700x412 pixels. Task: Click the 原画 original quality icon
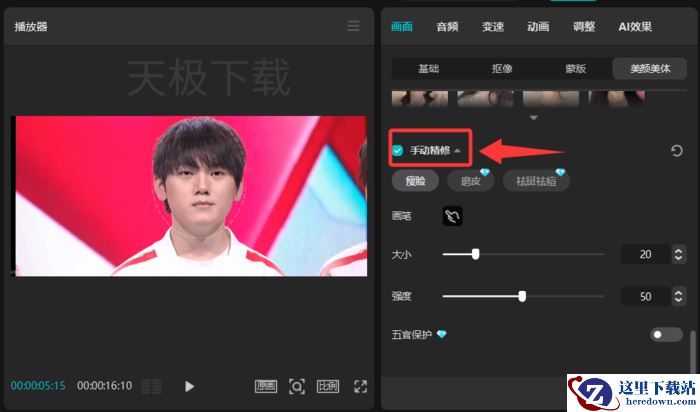[x=266, y=386]
